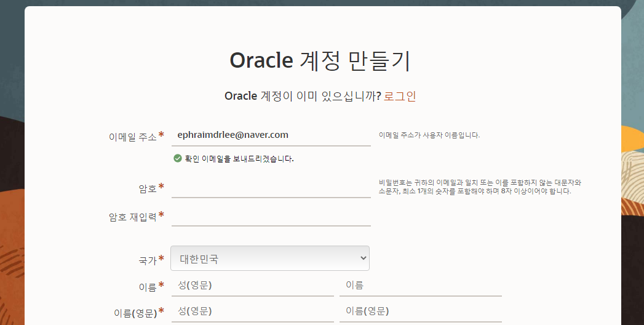
Task: Click 'Oracle 계정이 이미 있으십니까?' text
Action: [x=303, y=96]
